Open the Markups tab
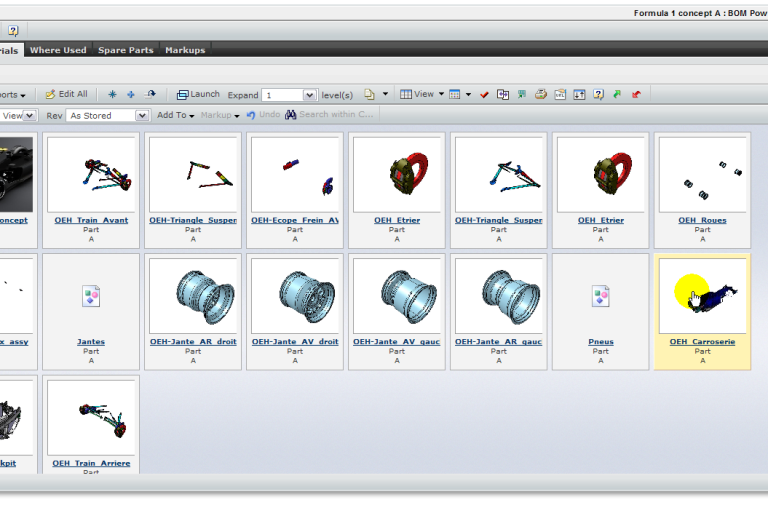 pyautogui.click(x=184, y=50)
